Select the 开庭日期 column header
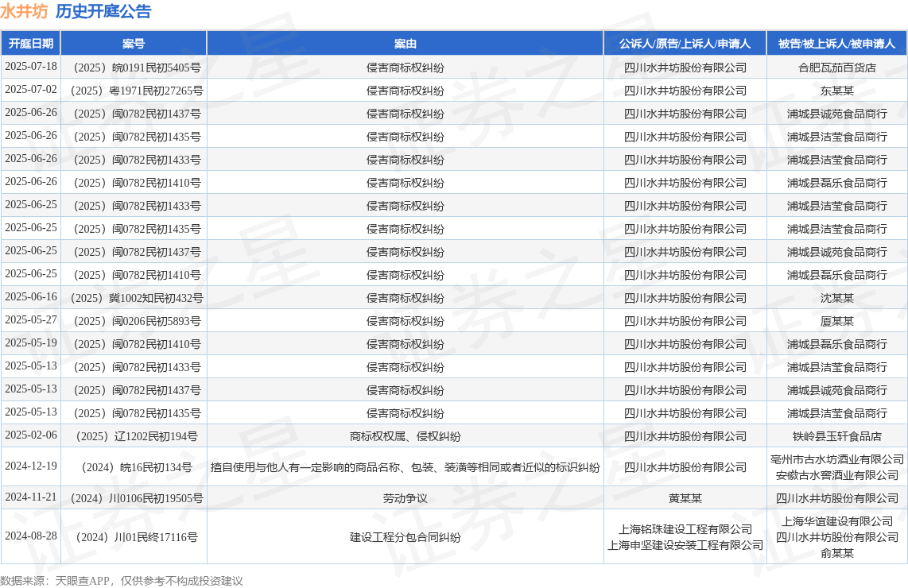Viewport: 908px width, 588px height. 31,44
